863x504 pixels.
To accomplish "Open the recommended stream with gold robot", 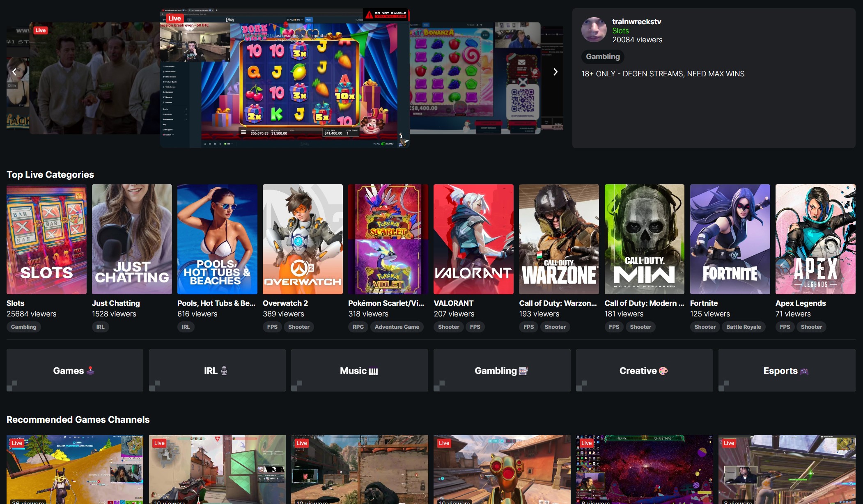I will pos(502,470).
